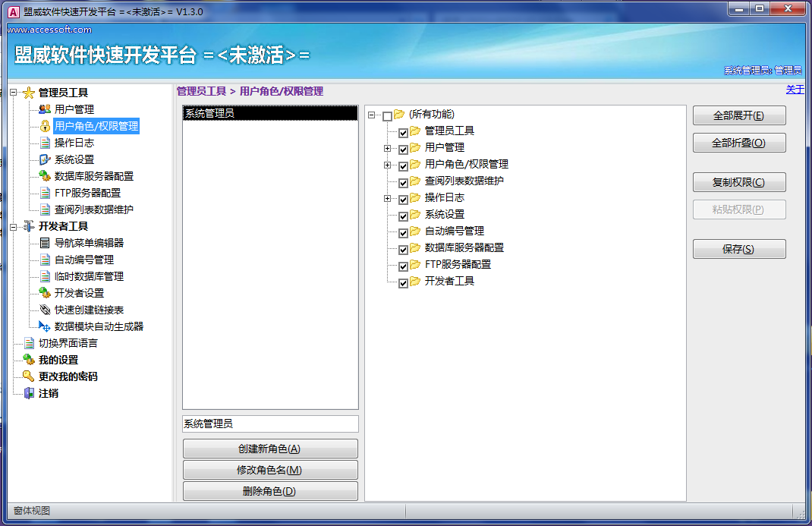Expand the 操作日志 permission node
The width and height of the screenshot is (812, 526).
click(387, 198)
